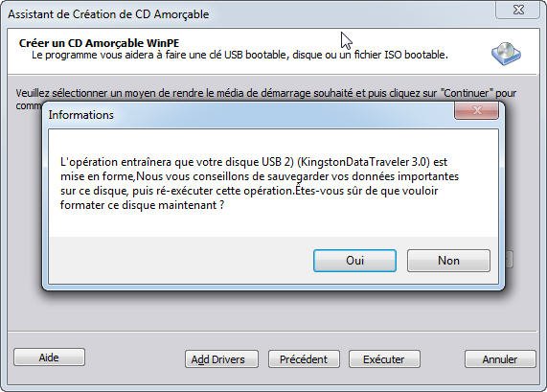
Task: Click the partially hidden button behind dialog
Action: (x=509, y=260)
